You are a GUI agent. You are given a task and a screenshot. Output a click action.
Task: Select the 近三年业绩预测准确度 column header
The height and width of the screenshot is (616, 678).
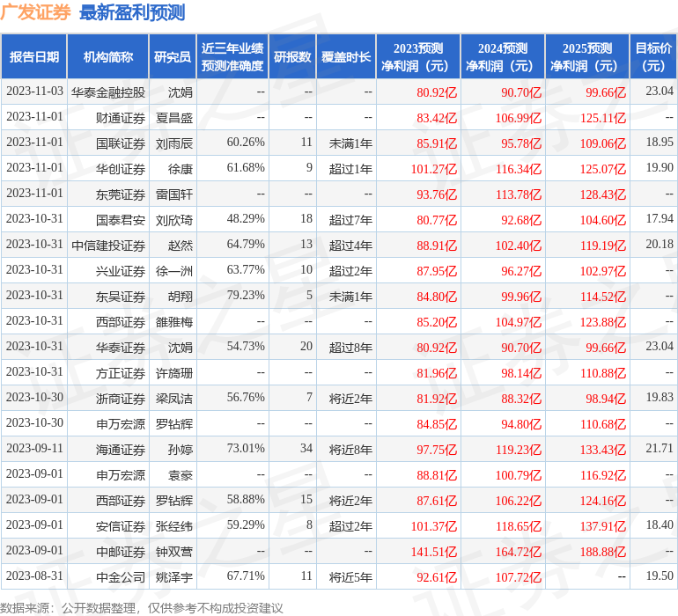click(232, 56)
